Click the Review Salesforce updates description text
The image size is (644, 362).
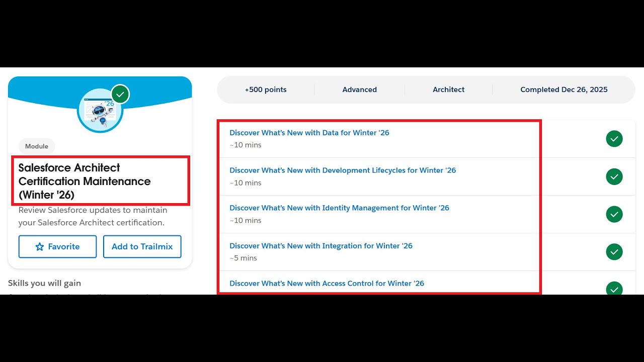[93, 216]
